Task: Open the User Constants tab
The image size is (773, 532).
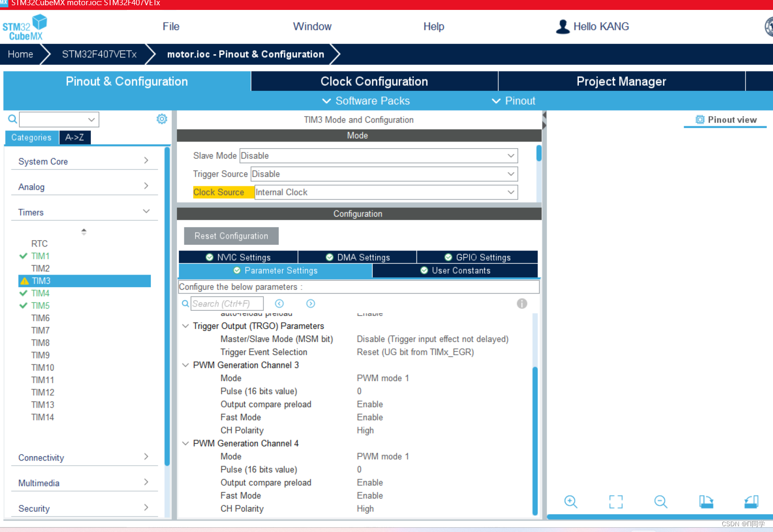Action: point(455,270)
